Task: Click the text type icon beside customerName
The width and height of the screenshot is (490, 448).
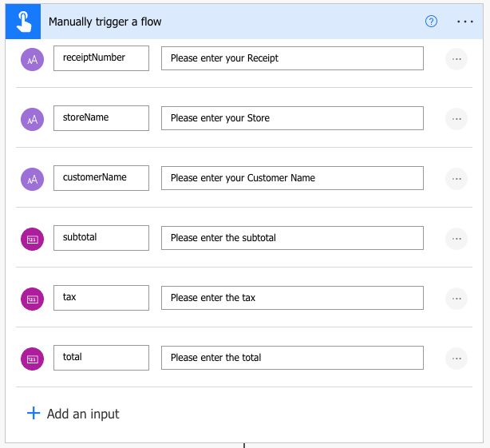Action: tap(32, 178)
